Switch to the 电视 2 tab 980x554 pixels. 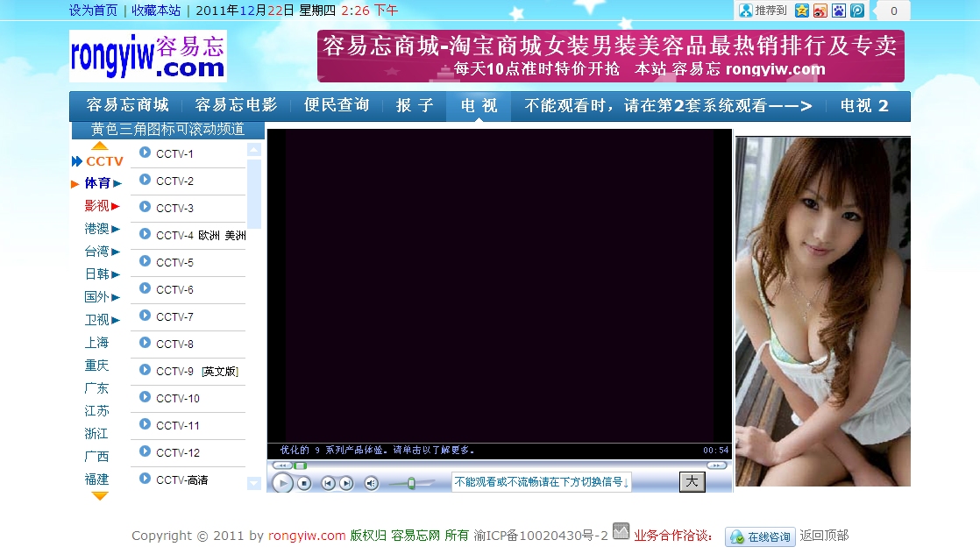864,106
